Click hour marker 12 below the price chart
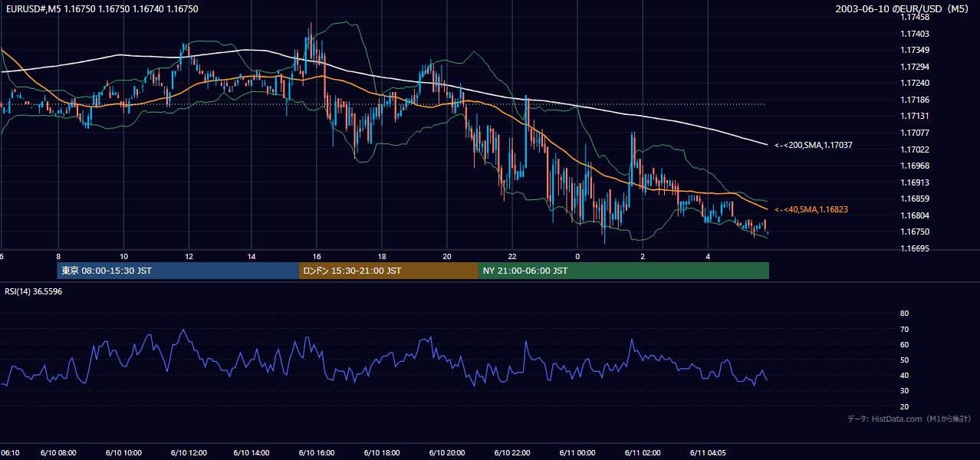This screenshot has height=460, width=980. [189, 256]
